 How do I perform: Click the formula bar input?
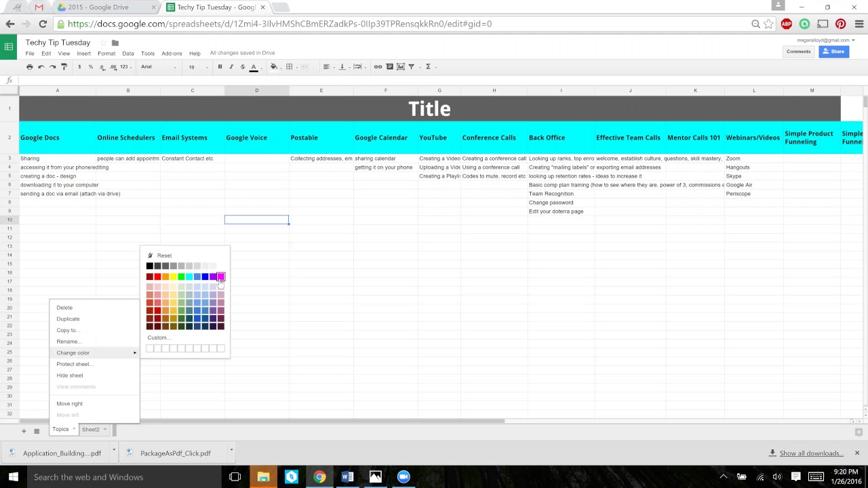coord(441,81)
